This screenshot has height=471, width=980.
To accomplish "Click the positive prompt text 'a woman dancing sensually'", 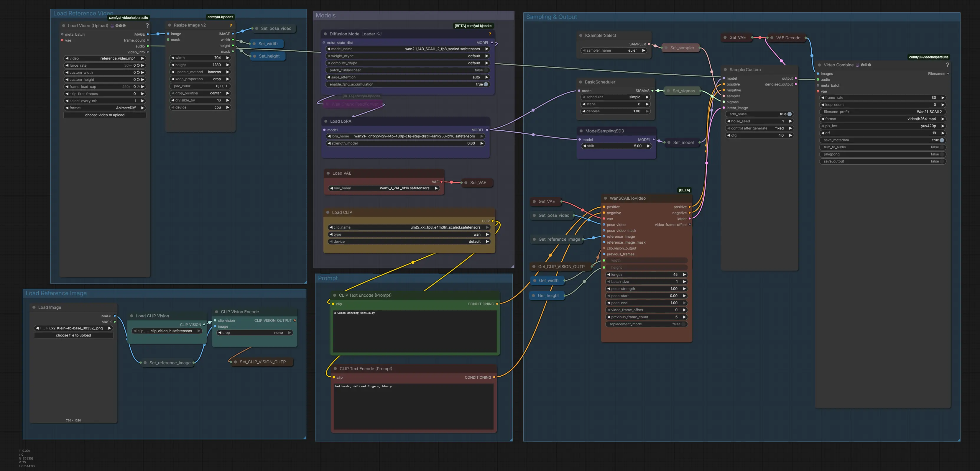I will [354, 313].
